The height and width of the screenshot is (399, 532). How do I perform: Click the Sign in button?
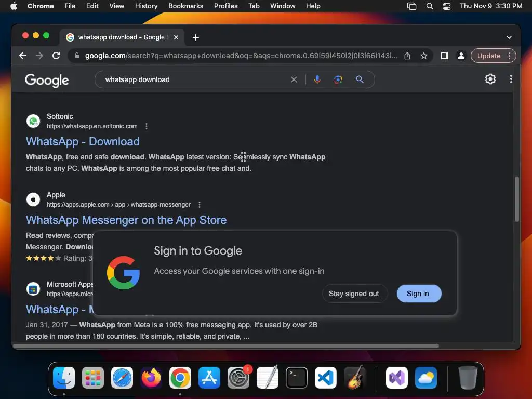point(419,294)
